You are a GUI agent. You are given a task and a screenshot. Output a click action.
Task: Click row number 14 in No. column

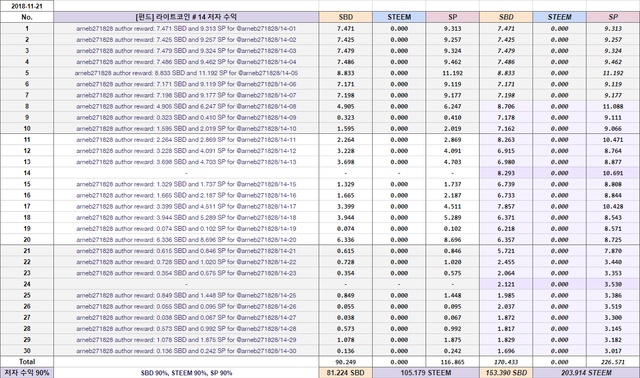pyautogui.click(x=27, y=173)
